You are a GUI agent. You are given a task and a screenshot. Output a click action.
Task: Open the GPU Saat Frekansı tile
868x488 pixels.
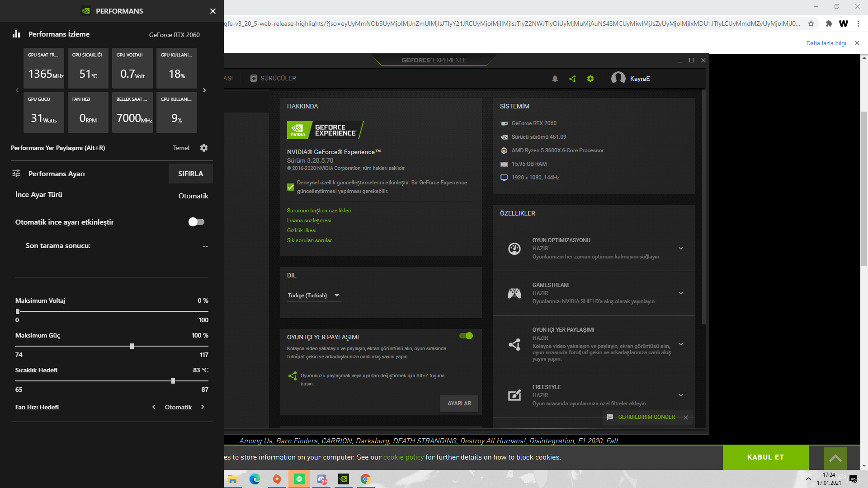44,68
